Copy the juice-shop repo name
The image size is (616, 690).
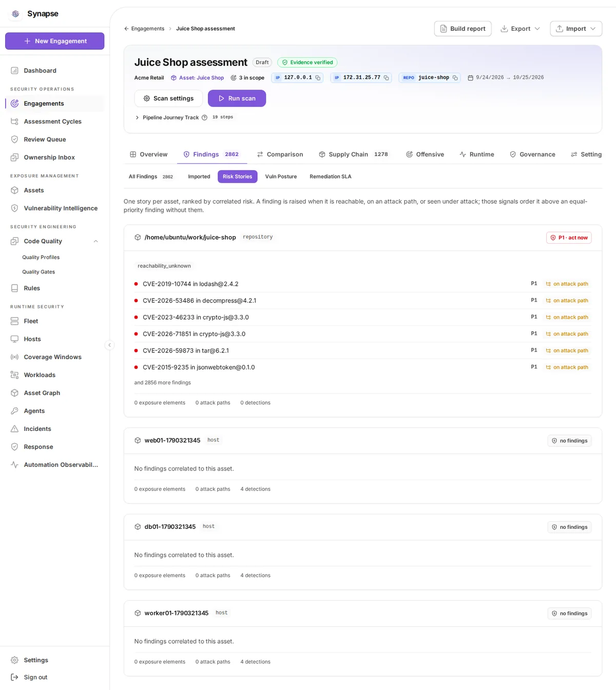[455, 78]
